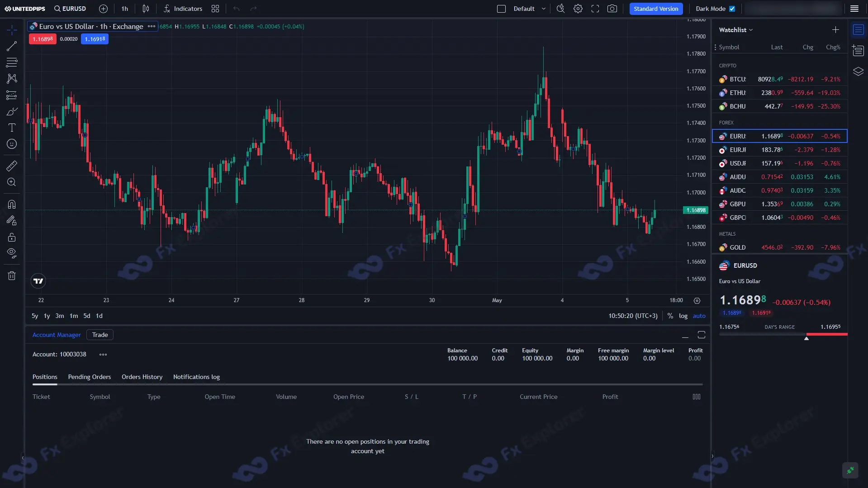Open the quick search icon
The image size is (868, 488).
click(560, 9)
